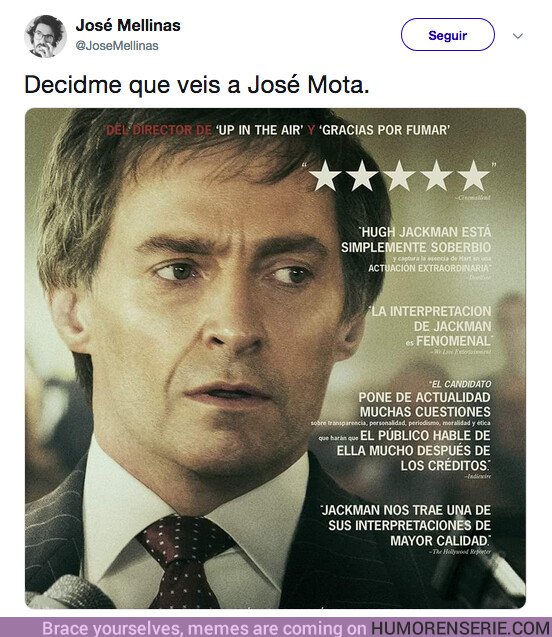Follow the user with the Seguir button
Image resolution: width=552 pixels, height=637 pixels.
[448, 35]
